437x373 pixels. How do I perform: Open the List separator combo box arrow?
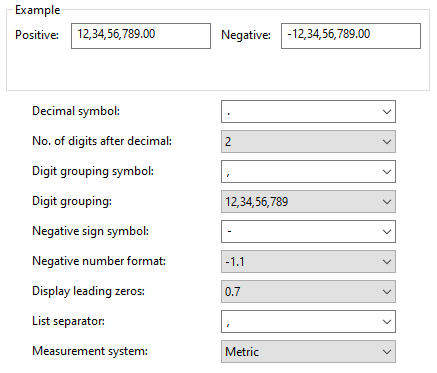pos(387,322)
